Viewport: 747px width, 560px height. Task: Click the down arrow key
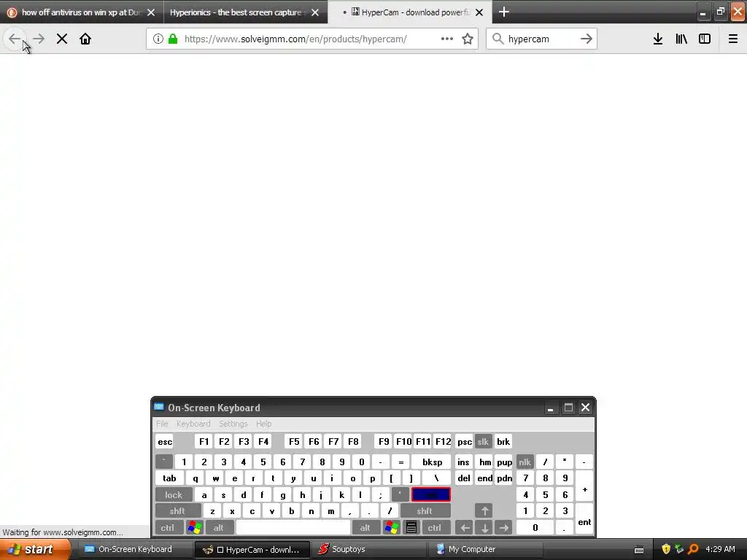[x=484, y=528]
